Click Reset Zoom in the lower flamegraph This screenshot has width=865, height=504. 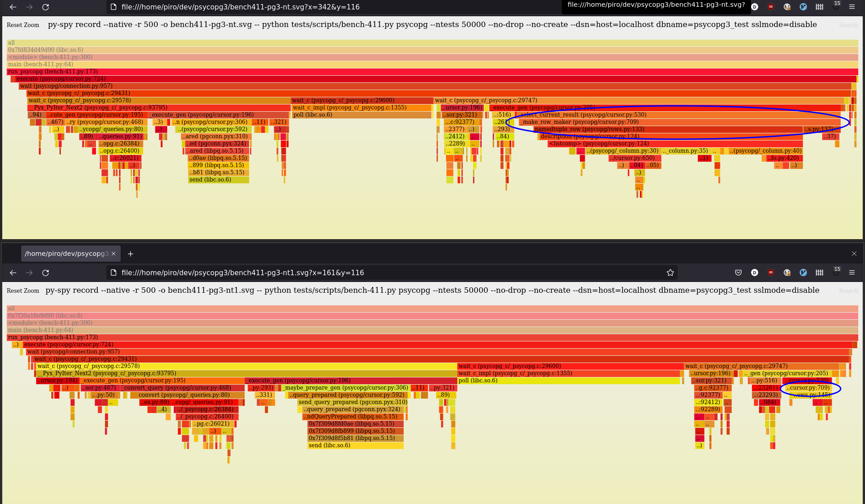point(23,291)
